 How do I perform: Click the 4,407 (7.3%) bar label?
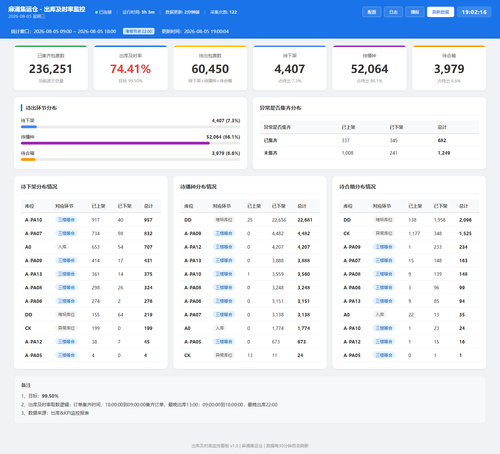(x=226, y=121)
